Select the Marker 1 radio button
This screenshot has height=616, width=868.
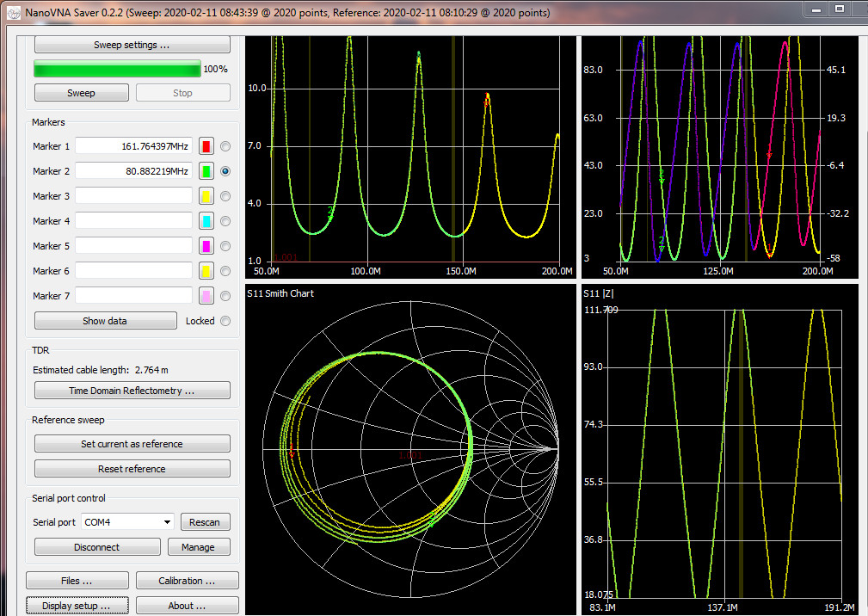coord(225,146)
